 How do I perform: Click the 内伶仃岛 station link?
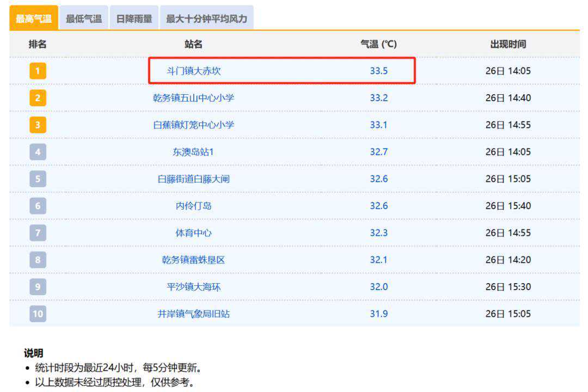[x=194, y=206]
